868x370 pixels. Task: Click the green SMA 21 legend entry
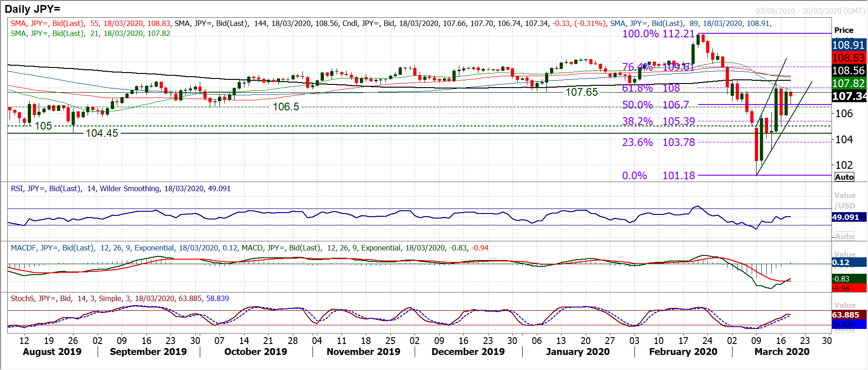[90, 33]
